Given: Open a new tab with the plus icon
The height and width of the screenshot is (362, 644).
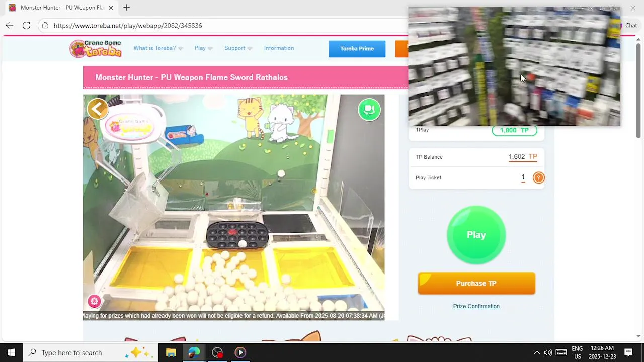Looking at the screenshot, I should coord(126,8).
